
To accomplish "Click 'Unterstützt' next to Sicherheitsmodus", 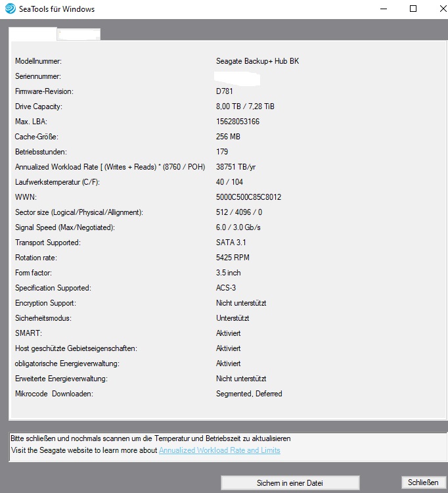I will pos(233,318).
